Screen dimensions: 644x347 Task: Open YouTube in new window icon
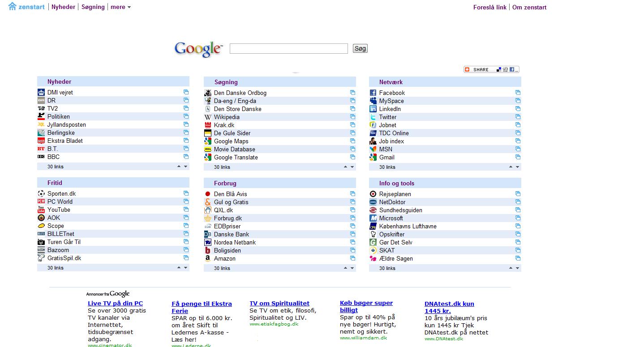point(186,210)
